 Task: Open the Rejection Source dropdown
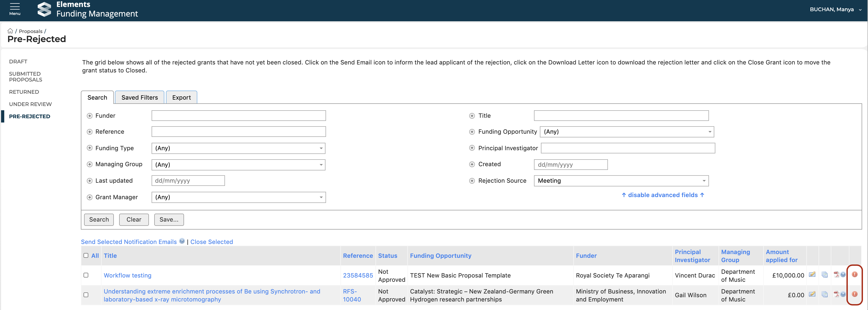(621, 181)
